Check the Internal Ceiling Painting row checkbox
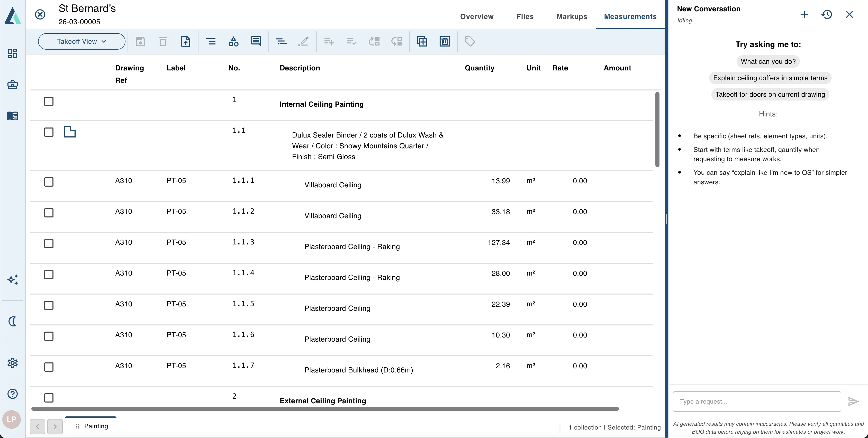 click(x=49, y=101)
